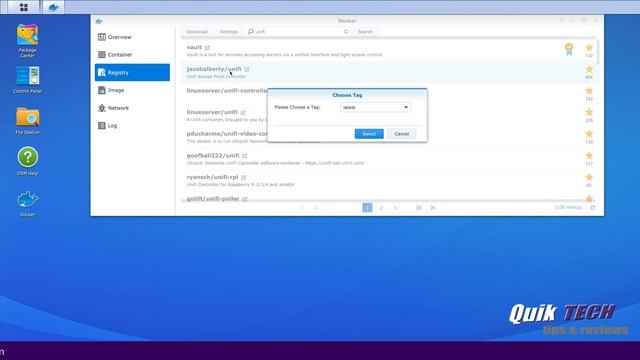640x360 pixels.
Task: Open the Network section
Action: click(x=132, y=108)
